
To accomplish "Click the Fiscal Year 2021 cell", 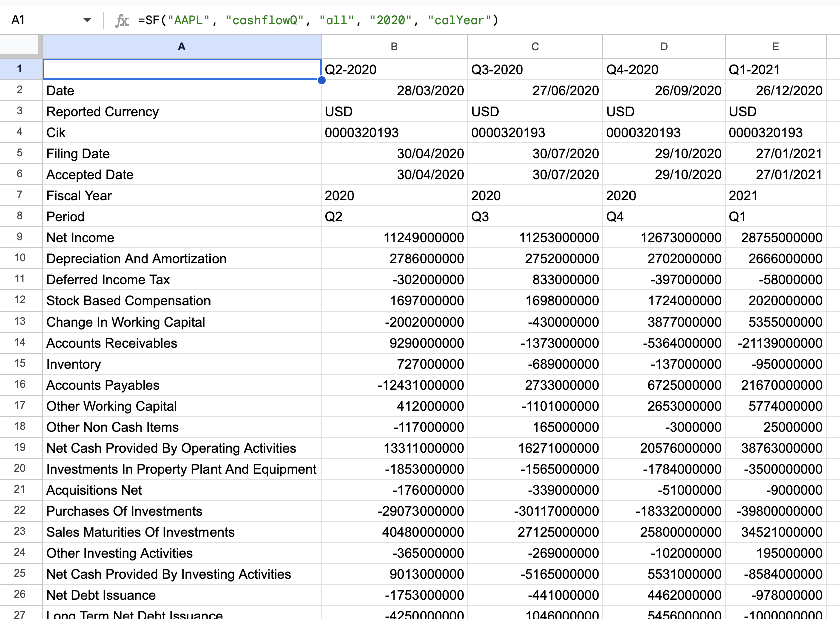I will click(x=776, y=196).
